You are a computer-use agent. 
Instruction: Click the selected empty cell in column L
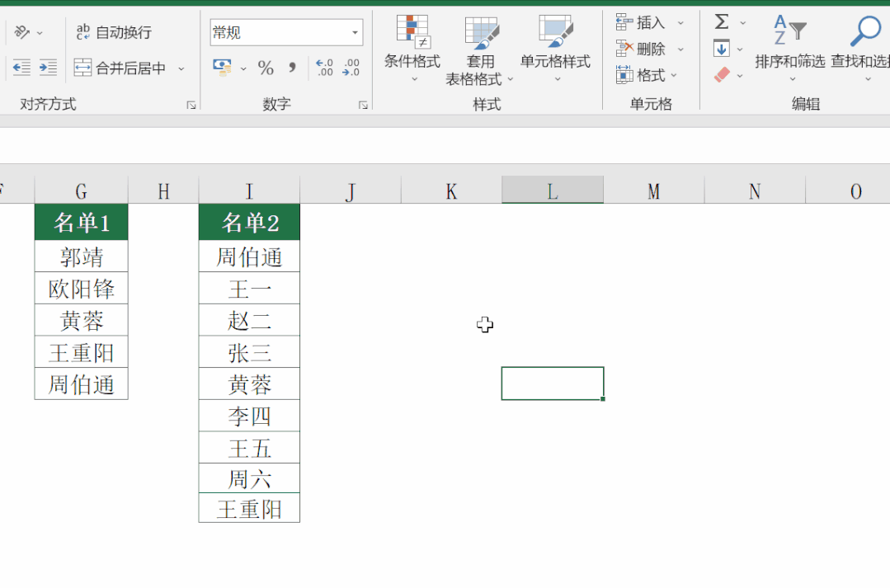(553, 383)
